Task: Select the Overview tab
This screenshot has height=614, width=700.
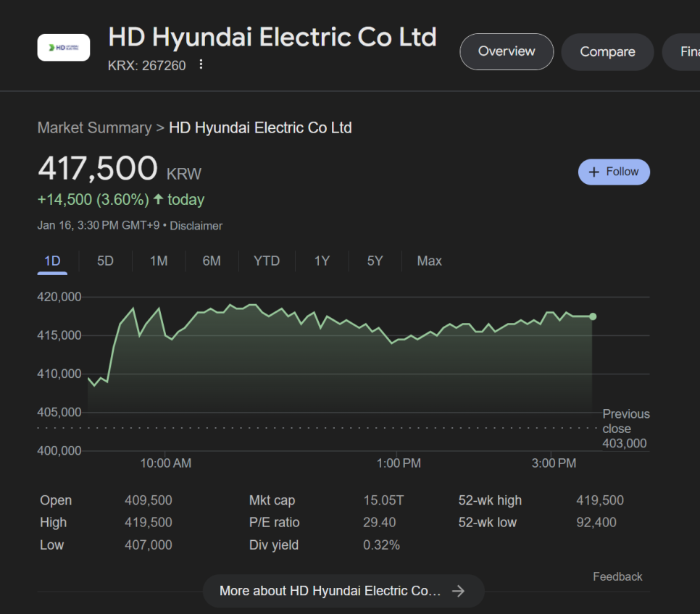Action: (507, 51)
